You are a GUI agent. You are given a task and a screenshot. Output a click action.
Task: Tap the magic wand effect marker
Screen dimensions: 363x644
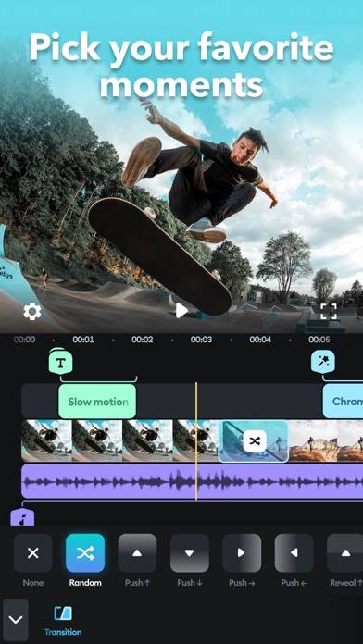323,362
